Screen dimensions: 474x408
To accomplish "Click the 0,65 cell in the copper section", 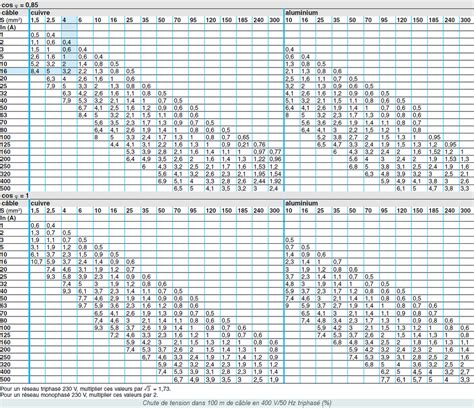I will coord(243,137).
